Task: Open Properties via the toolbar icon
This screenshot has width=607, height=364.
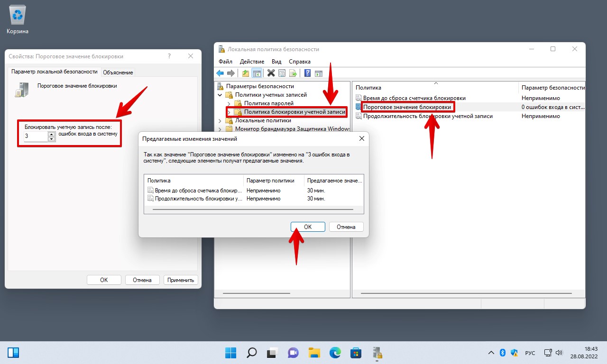Action: point(281,73)
